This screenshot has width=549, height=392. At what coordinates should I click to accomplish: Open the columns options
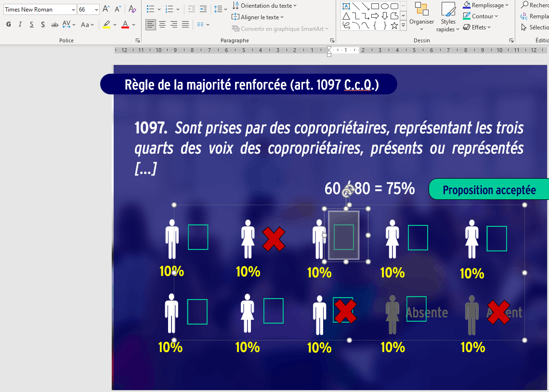(203, 25)
